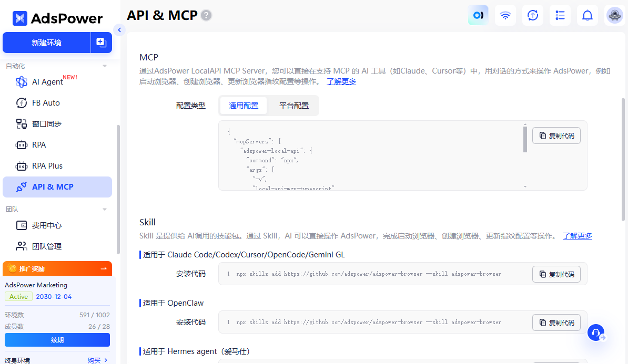Copy the OpenClaw install command
This screenshot has height=364, width=628.
click(556, 323)
